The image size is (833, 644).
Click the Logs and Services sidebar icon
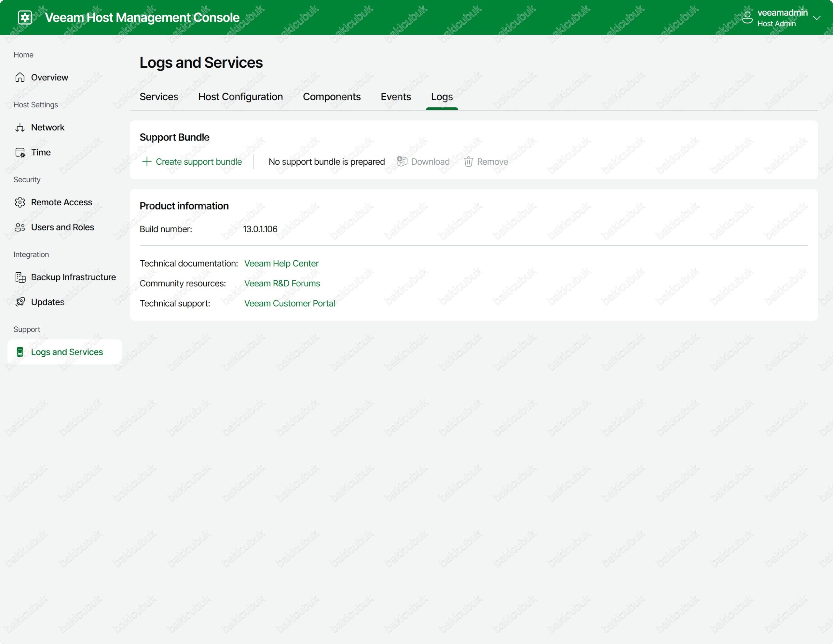[x=20, y=352]
